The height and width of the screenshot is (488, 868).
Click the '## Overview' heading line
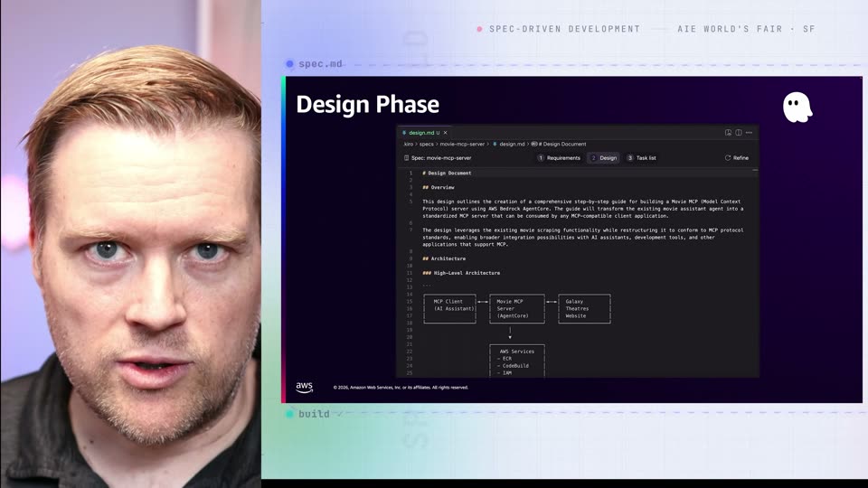click(439, 188)
